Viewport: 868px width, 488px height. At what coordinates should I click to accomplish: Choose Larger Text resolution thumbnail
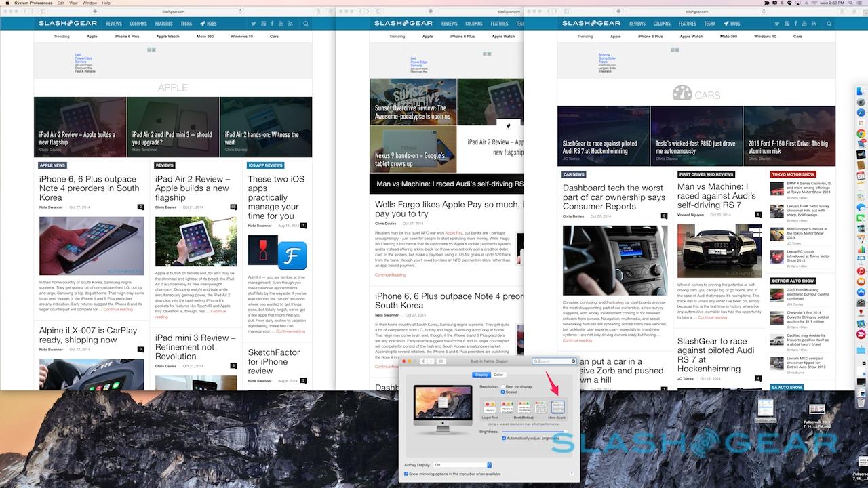pos(488,407)
